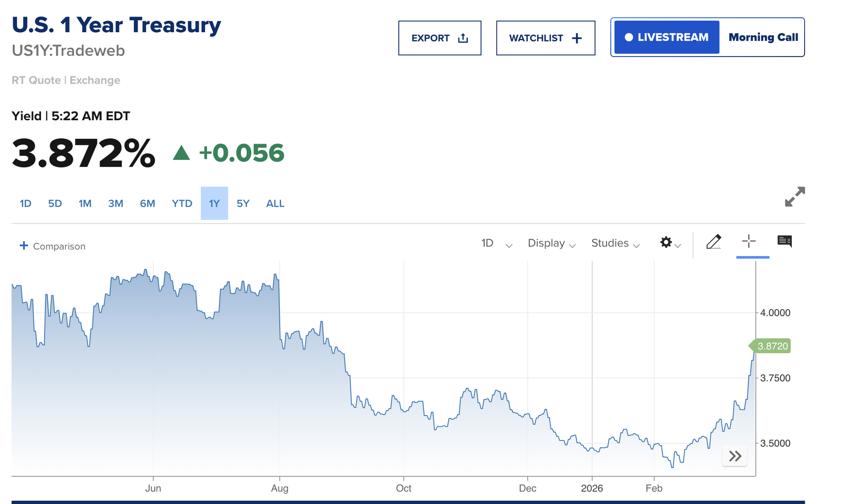
Task: Expand the 1D interval dropdown
Action: coord(496,243)
